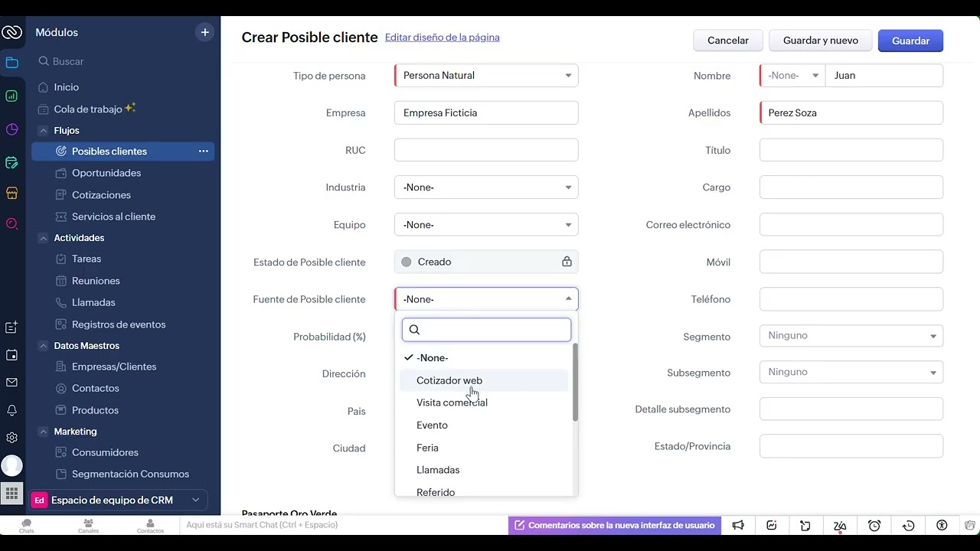The height and width of the screenshot is (551, 980).
Task: Close the Fuente de Posible cliente dropdown
Action: [486, 299]
